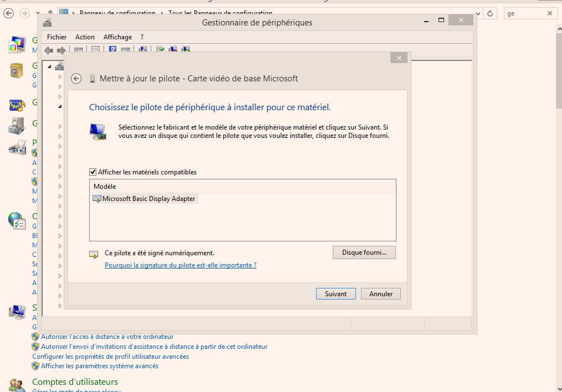Collapse the root node of device tree
Screen dimensions: 562x392
pos(49,66)
